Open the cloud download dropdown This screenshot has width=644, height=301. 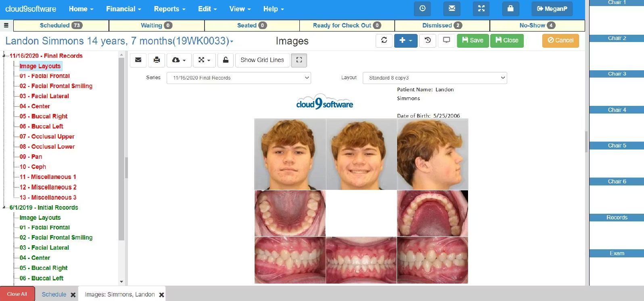[179, 60]
